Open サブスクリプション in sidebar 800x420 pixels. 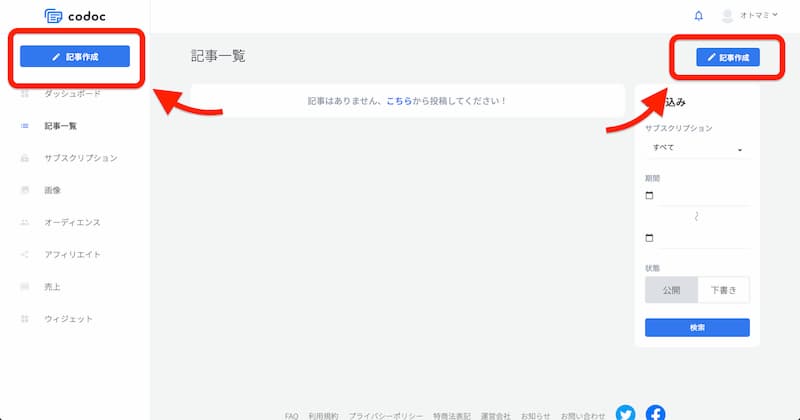point(81,158)
